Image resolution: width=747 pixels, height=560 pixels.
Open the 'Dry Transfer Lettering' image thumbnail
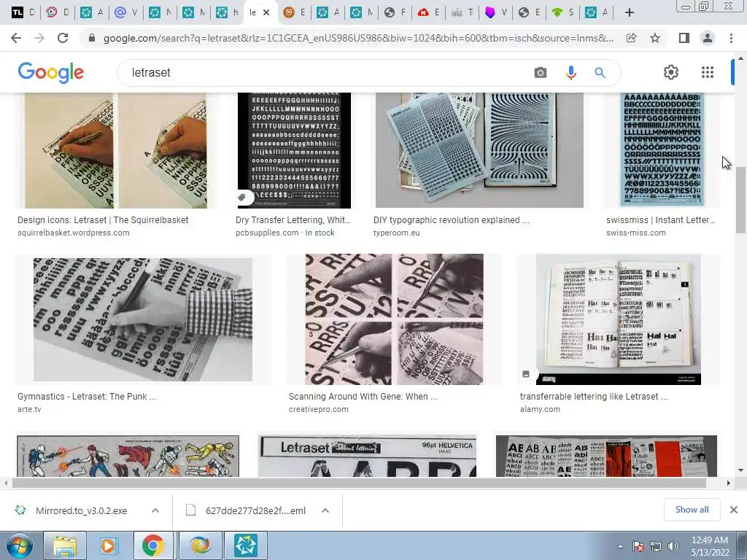pyautogui.click(x=295, y=150)
